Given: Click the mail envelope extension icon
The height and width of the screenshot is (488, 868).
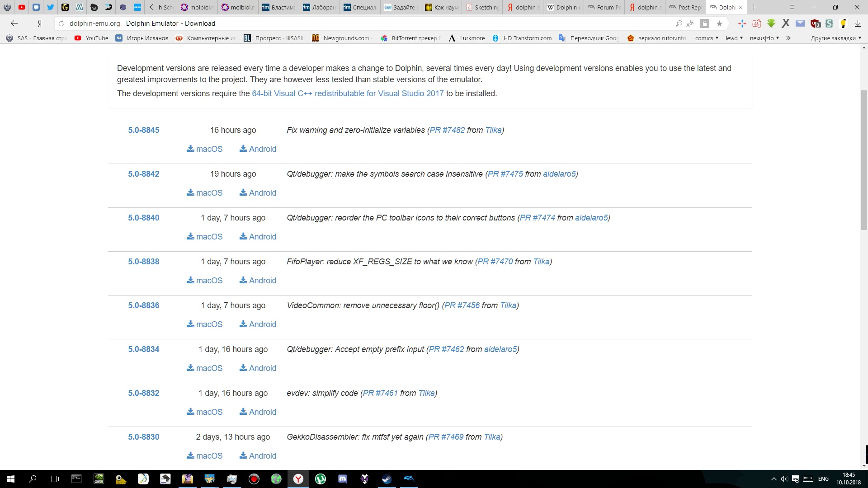Looking at the screenshot, I should coord(800,23).
